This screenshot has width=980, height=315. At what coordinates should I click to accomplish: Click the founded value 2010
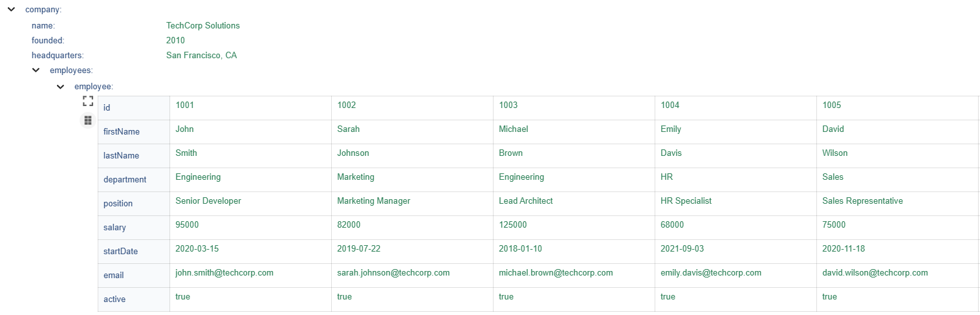tap(175, 40)
